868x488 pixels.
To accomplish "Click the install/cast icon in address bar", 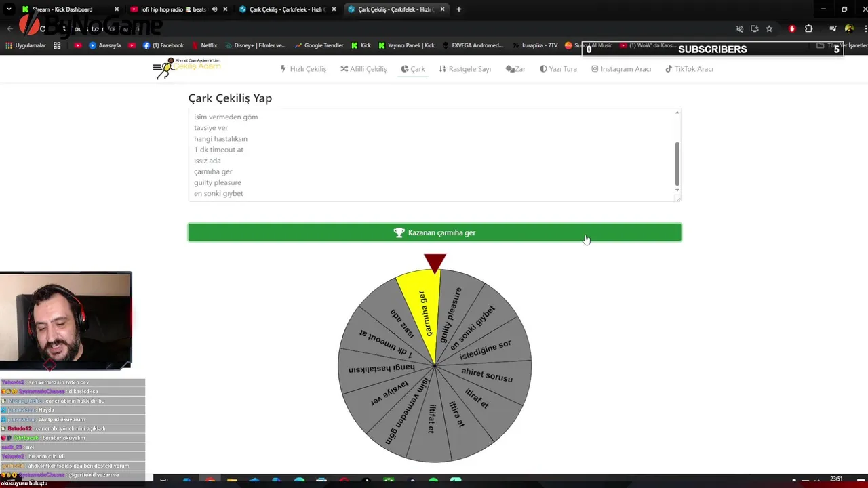I will click(x=754, y=28).
